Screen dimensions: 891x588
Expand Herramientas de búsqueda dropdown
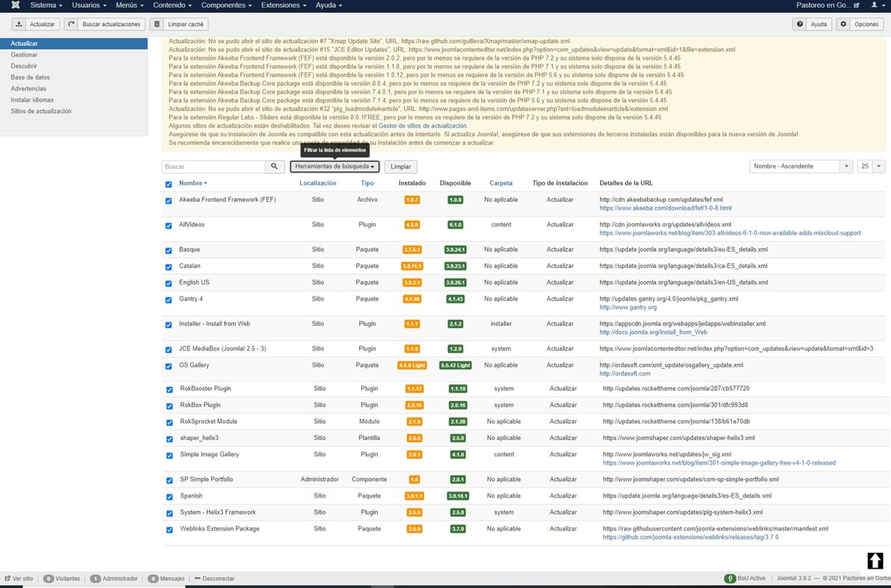[x=334, y=167]
